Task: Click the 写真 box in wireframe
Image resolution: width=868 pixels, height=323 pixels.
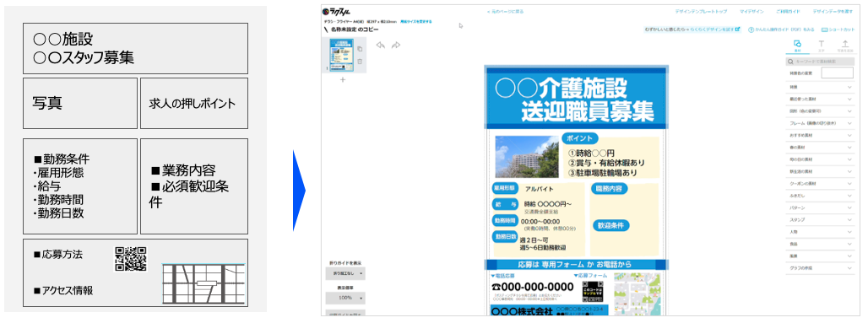Action: click(x=79, y=104)
